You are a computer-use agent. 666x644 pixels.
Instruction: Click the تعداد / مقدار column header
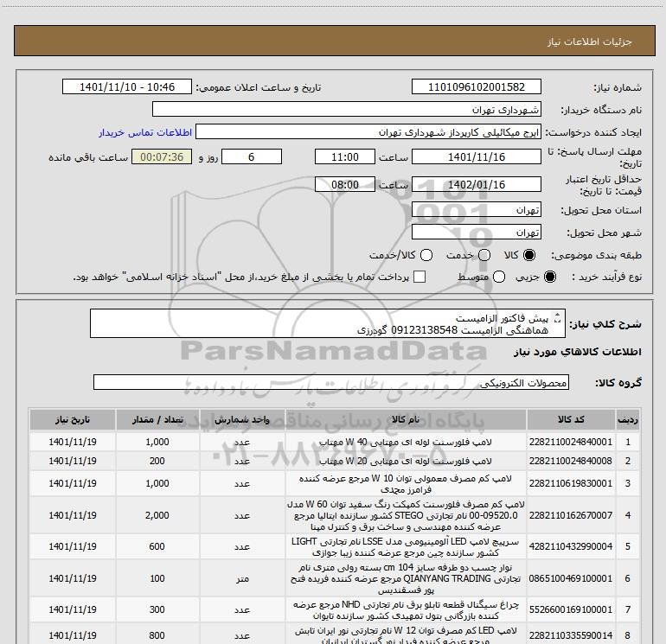point(157,419)
